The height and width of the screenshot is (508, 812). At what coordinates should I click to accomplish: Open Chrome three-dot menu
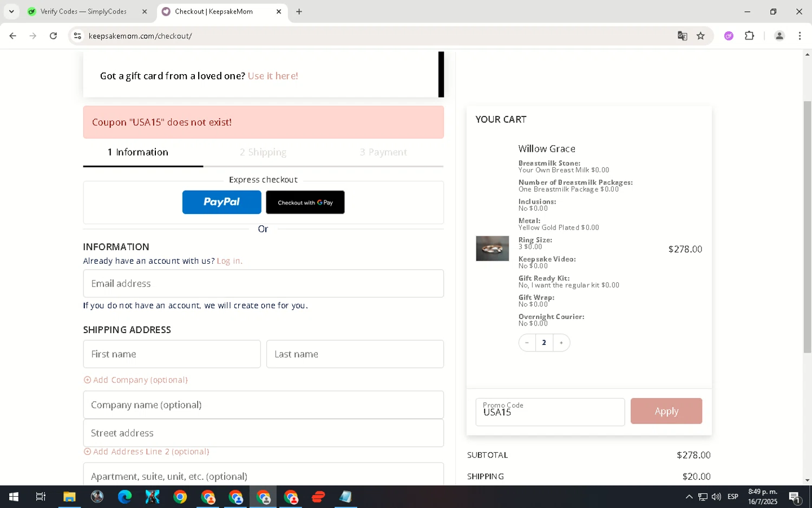point(800,36)
